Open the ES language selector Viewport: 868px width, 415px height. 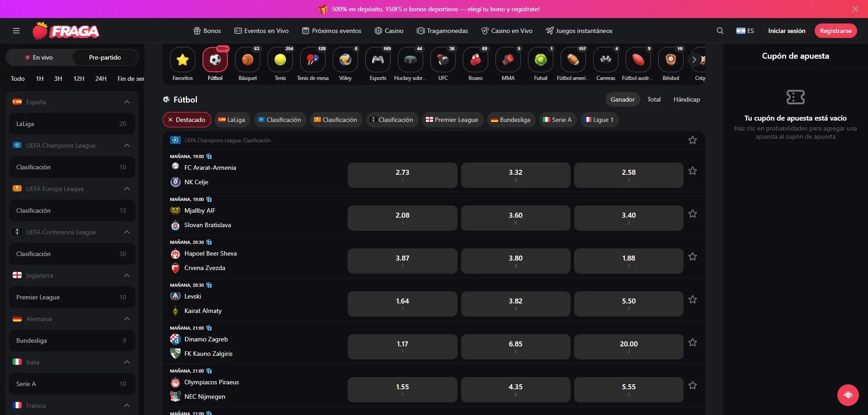click(x=745, y=31)
